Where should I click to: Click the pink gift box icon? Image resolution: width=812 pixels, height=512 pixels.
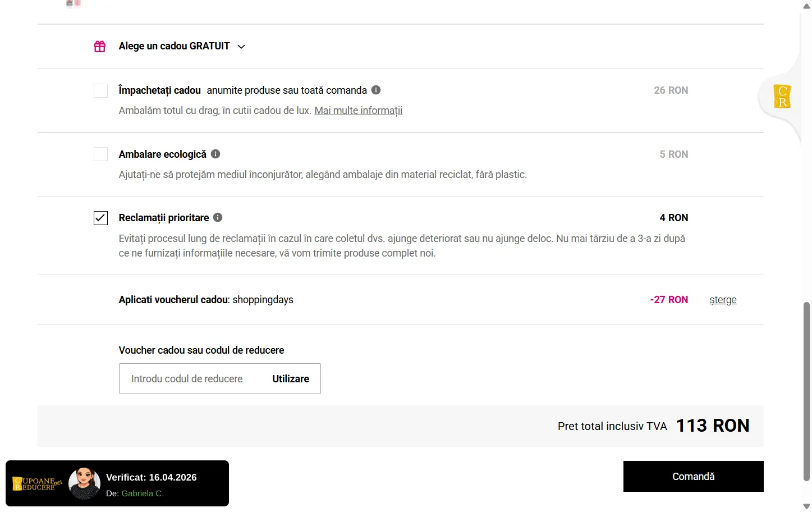[x=100, y=47]
